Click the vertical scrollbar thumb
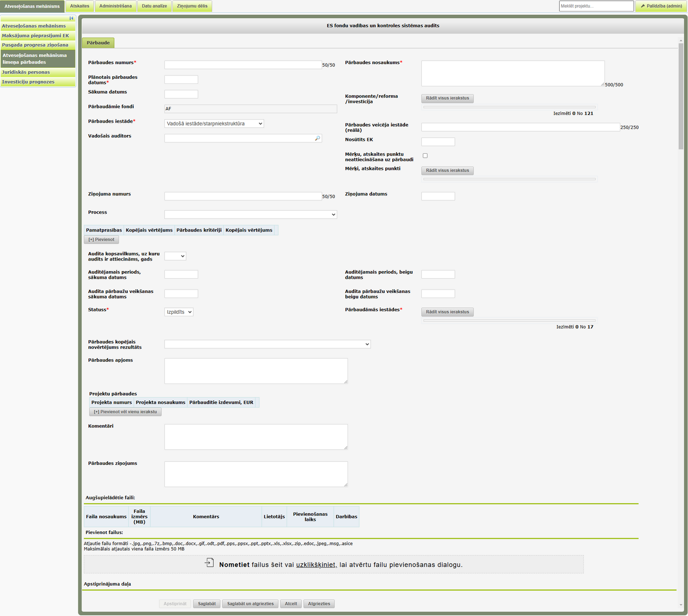This screenshot has height=616, width=688. click(x=681, y=96)
